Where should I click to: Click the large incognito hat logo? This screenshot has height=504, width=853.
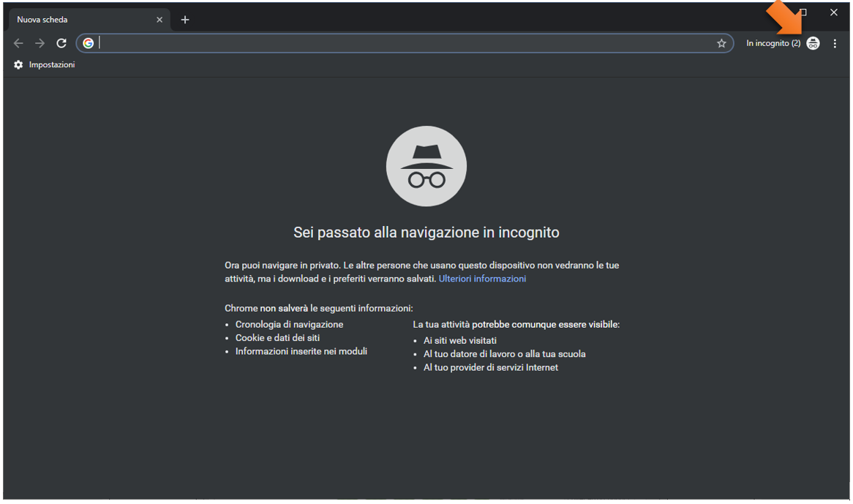tap(426, 166)
